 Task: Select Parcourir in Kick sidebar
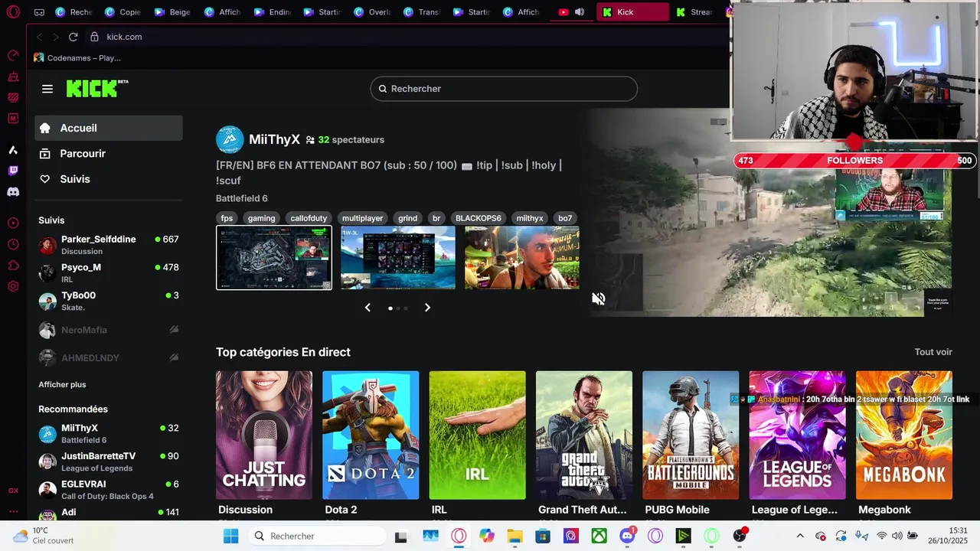[x=109, y=153]
